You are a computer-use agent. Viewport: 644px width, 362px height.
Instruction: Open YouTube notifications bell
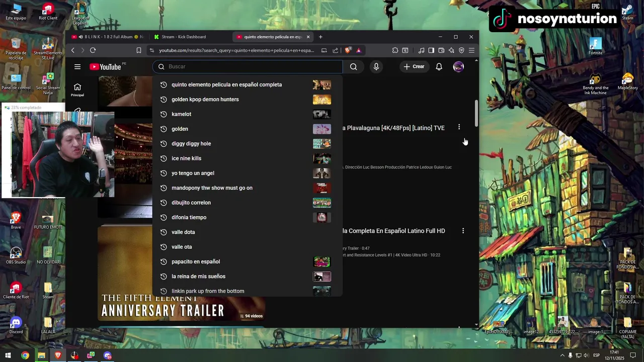coord(439,66)
